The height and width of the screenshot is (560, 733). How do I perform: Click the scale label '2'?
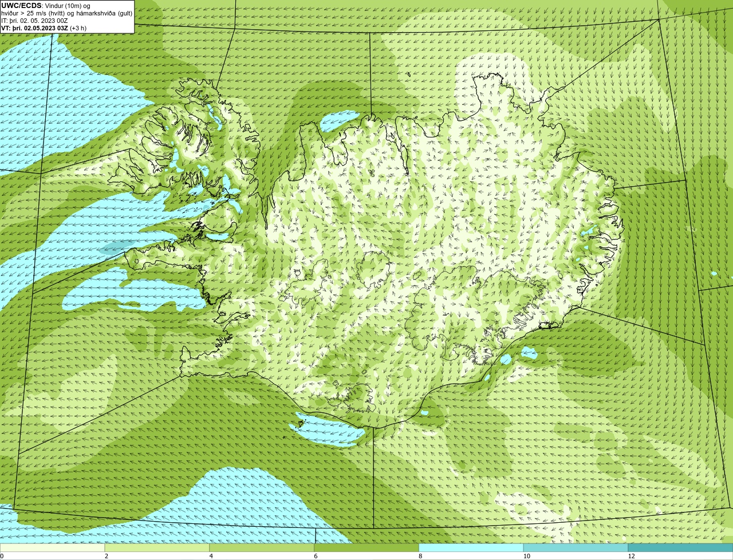point(107,556)
